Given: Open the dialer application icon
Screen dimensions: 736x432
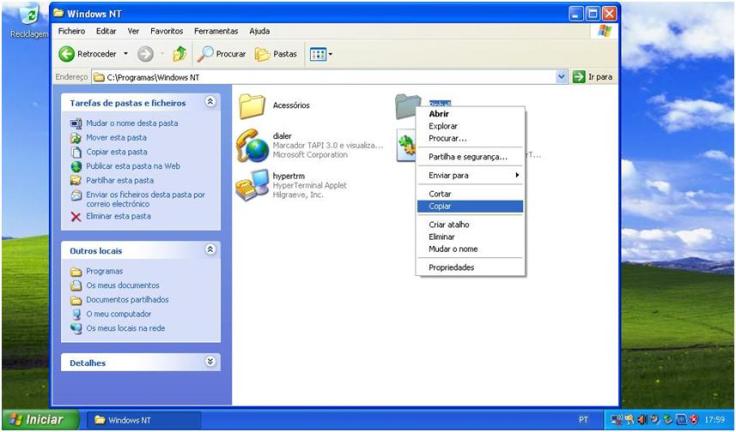Looking at the screenshot, I should [251, 145].
